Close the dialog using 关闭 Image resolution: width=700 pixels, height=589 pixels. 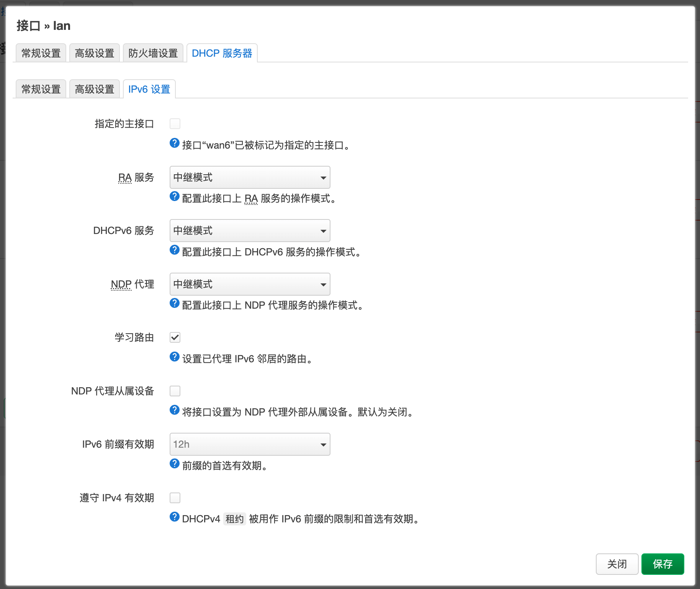click(617, 564)
